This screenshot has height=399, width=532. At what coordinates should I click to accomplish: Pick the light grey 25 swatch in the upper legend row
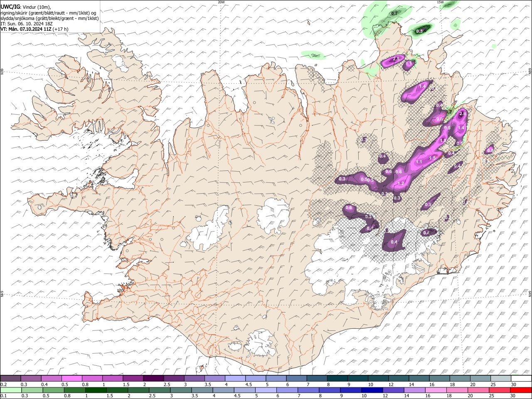(x=500, y=379)
